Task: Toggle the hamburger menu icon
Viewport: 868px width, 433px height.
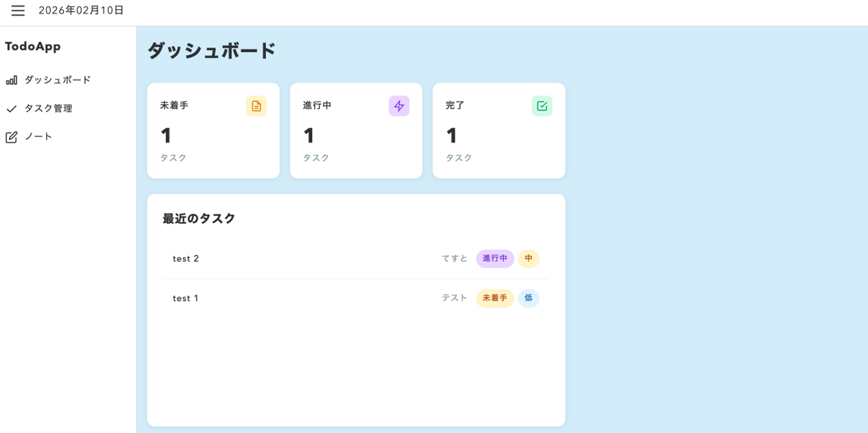Action: 18,11
